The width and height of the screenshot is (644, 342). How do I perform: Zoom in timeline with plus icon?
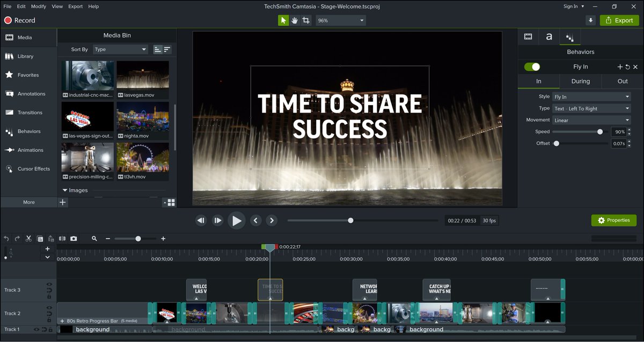point(163,239)
